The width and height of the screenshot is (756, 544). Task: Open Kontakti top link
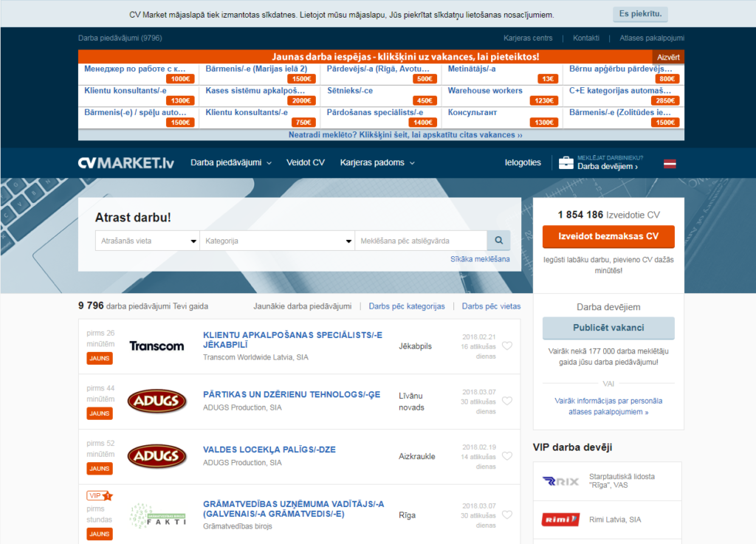click(x=585, y=38)
